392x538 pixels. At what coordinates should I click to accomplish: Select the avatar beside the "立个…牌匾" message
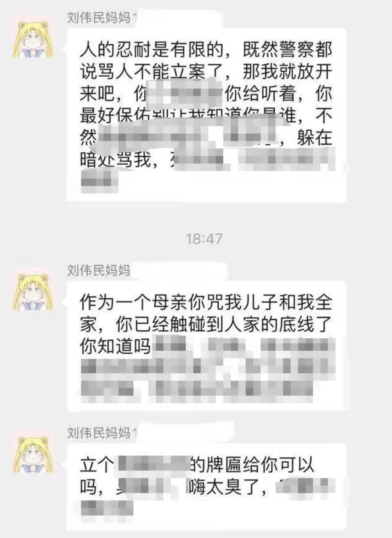(x=33, y=453)
